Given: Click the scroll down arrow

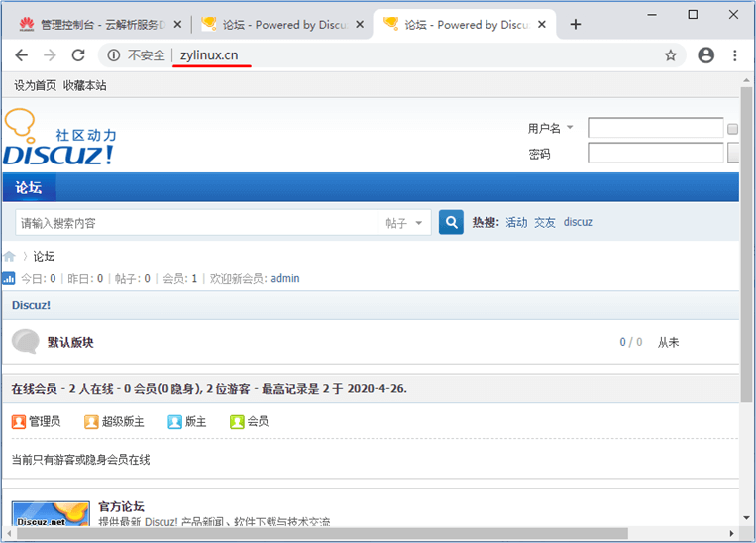Looking at the screenshot, I should point(746,518).
